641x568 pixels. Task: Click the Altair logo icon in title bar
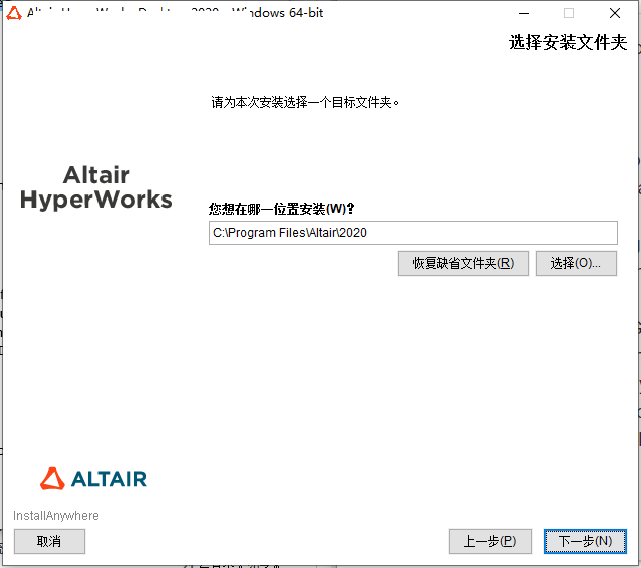(14, 13)
